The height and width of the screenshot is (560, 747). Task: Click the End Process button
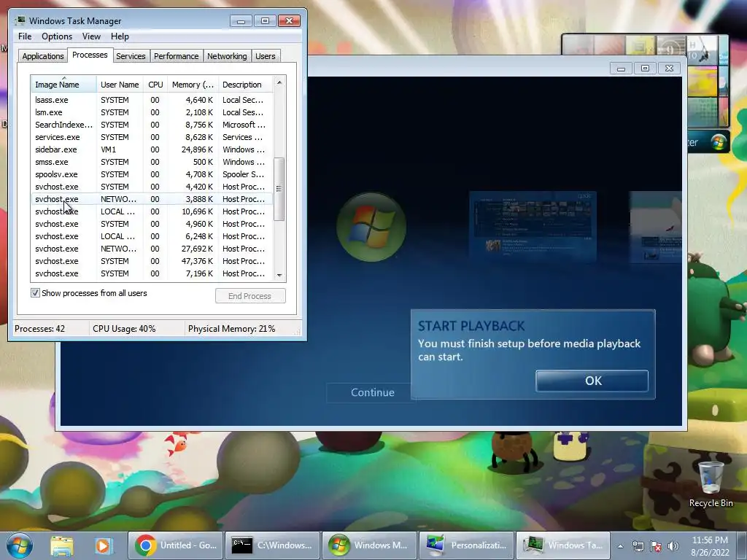[250, 296]
